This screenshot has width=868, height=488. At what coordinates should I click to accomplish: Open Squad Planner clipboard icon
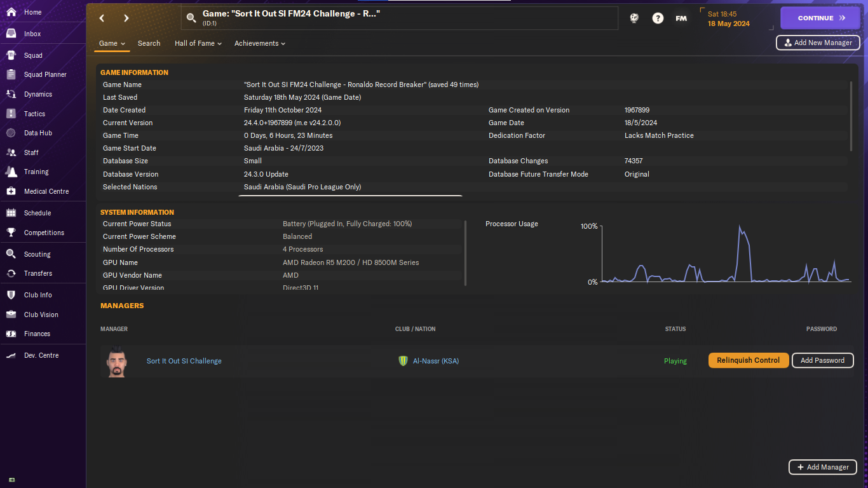point(11,74)
